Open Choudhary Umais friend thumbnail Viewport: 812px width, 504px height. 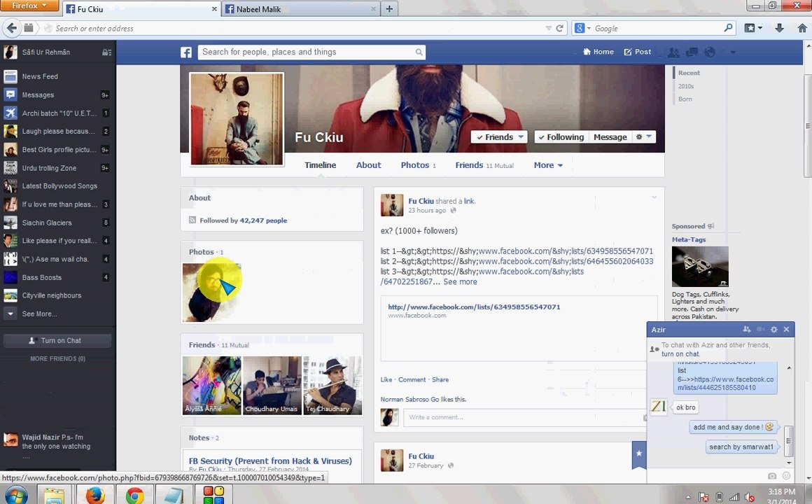272,385
